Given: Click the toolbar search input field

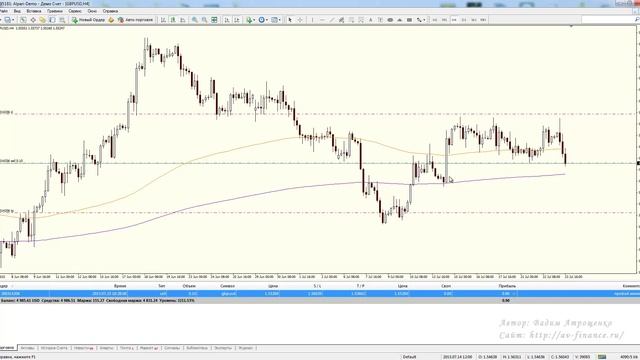Looking at the screenshot, I should point(607,20).
